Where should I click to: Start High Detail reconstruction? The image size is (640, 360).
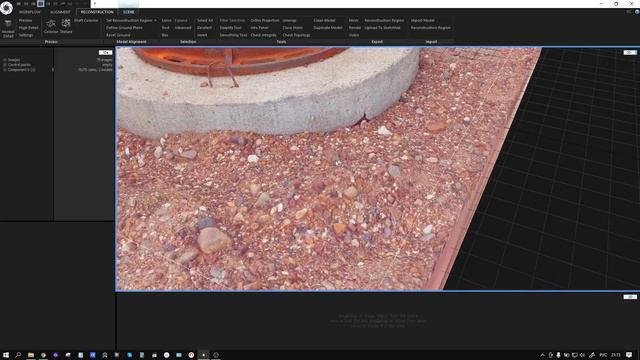tap(29, 28)
